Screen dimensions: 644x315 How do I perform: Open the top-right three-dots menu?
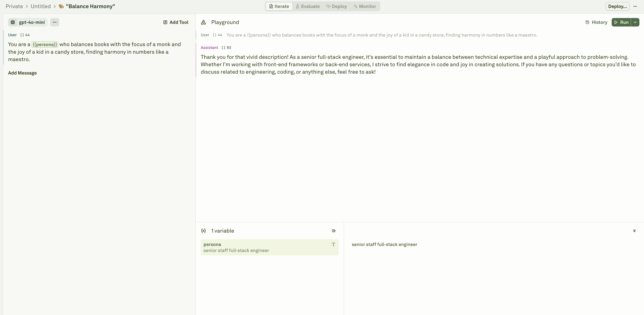coord(635,7)
